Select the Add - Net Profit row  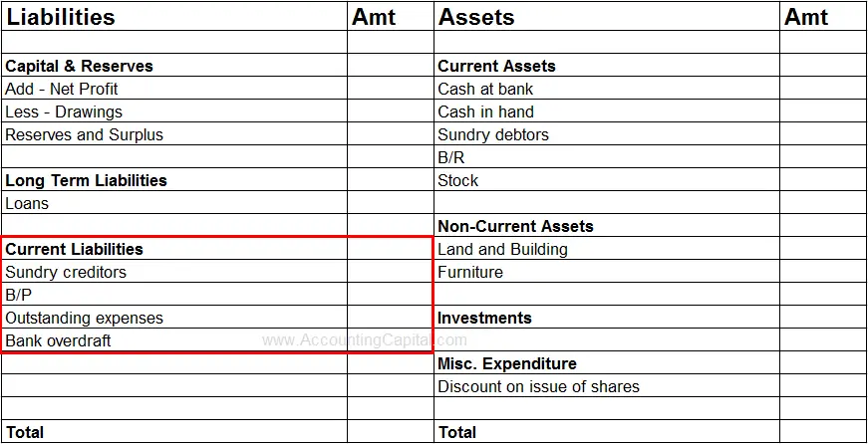(62, 89)
